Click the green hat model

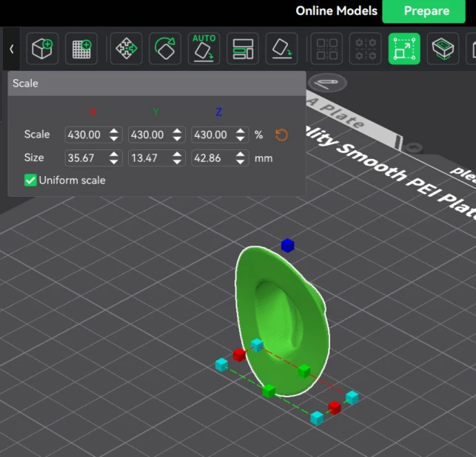(x=282, y=322)
